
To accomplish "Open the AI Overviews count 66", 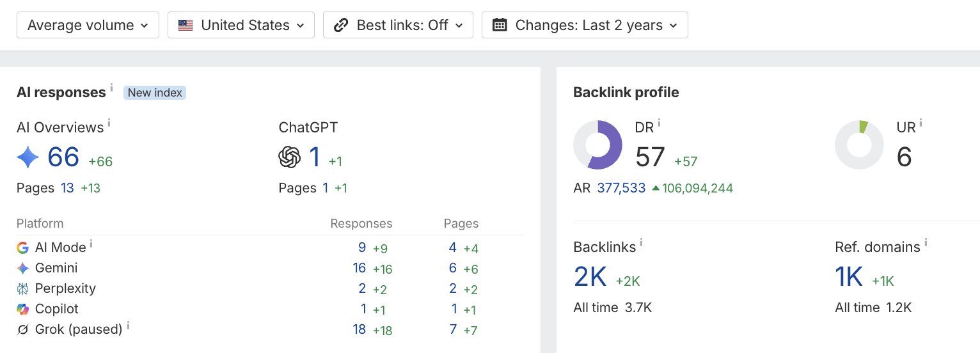I will tap(63, 157).
